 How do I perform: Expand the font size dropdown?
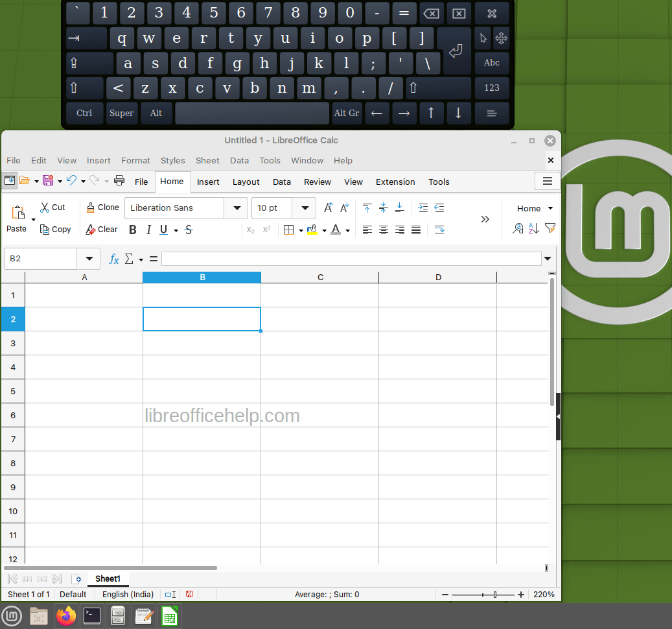click(x=305, y=208)
